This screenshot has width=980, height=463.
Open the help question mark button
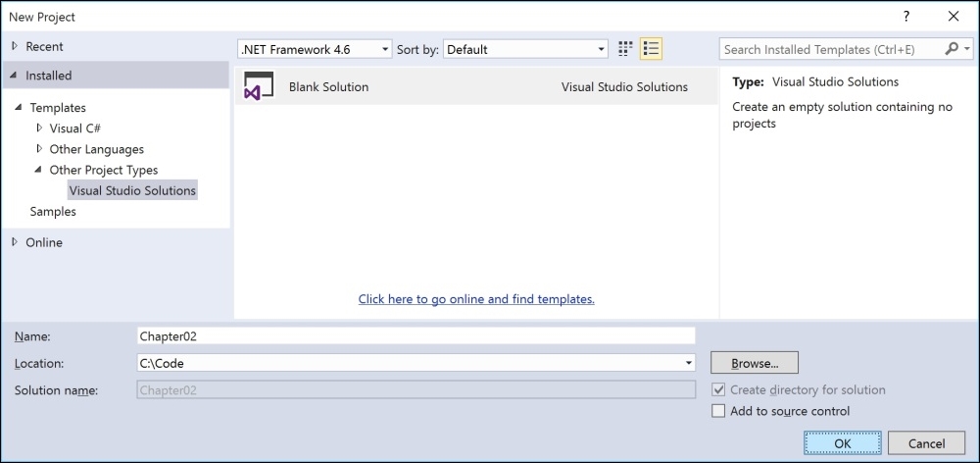pyautogui.click(x=906, y=17)
